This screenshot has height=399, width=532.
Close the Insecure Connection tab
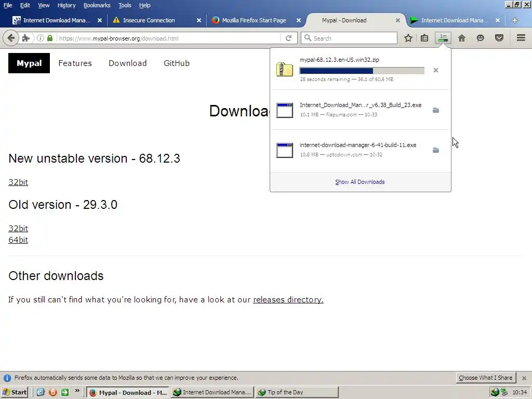(199, 20)
